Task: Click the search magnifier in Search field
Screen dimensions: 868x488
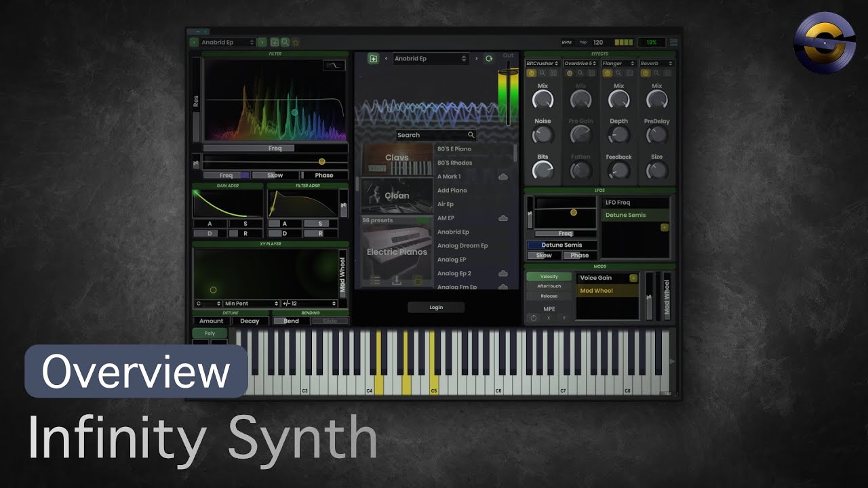Action: click(471, 135)
